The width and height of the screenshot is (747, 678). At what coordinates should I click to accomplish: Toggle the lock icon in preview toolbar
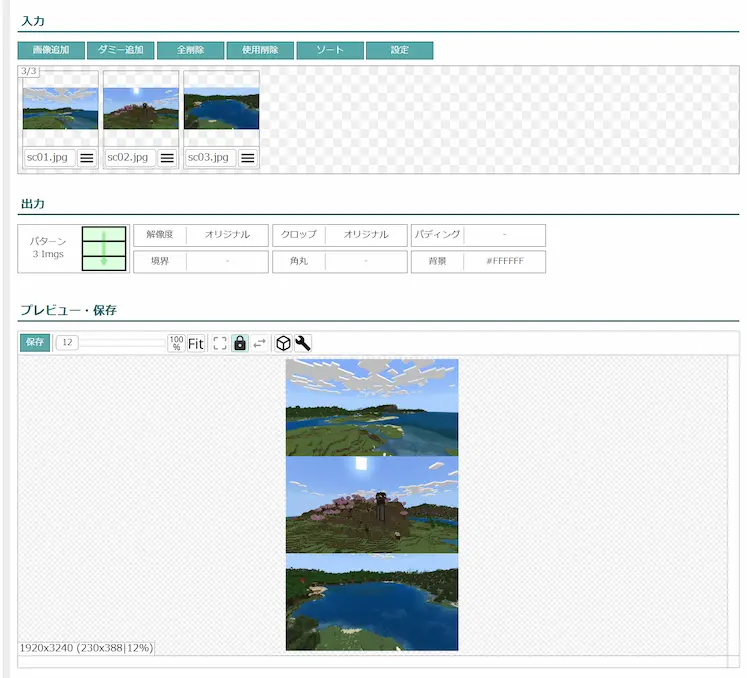240,343
